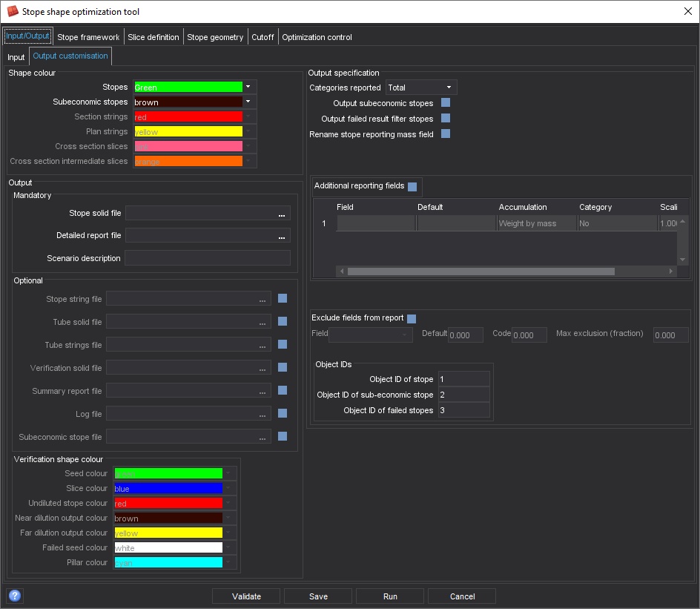Open the Cross section slices colour dropdown
The image size is (700, 609).
click(x=248, y=146)
